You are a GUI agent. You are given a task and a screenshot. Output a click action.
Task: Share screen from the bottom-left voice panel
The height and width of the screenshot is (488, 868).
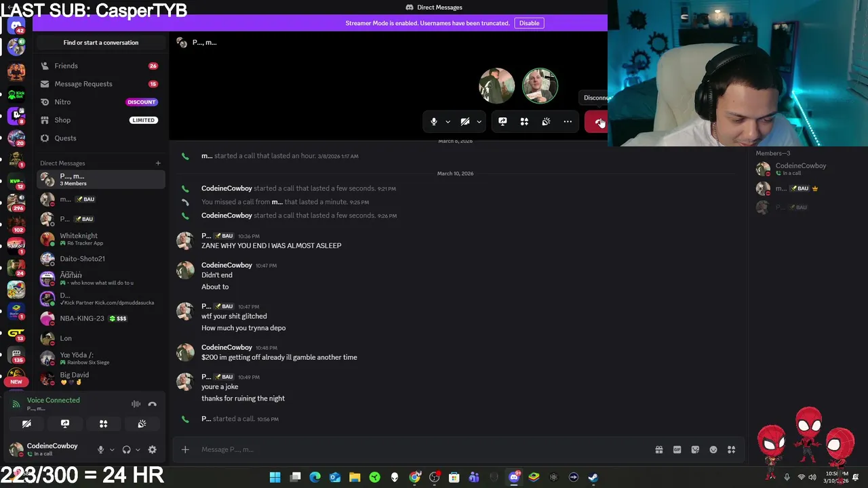(x=65, y=424)
